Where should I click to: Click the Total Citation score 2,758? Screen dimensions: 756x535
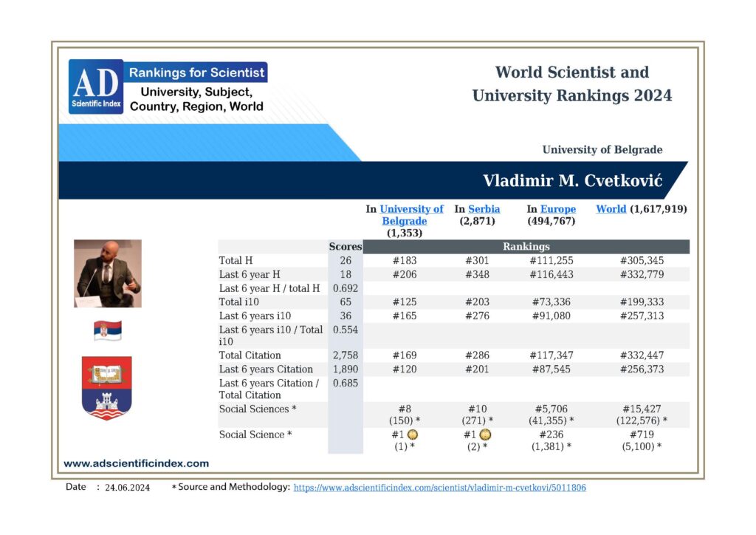click(x=346, y=355)
